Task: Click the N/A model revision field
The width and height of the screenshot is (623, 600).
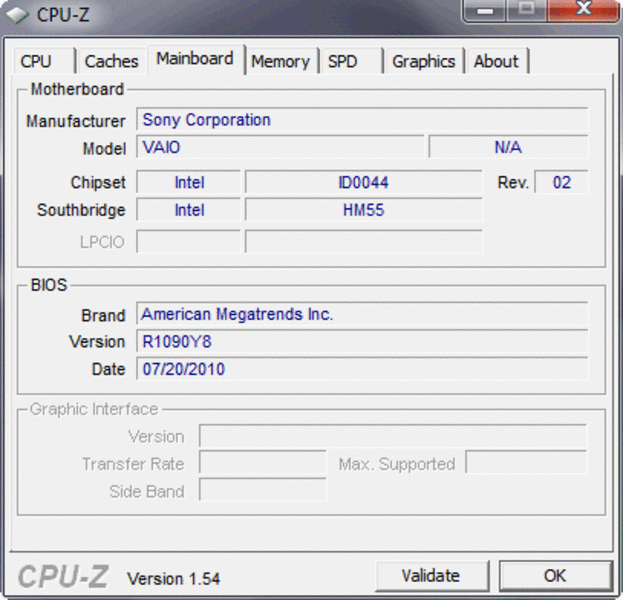Action: pyautogui.click(x=508, y=147)
